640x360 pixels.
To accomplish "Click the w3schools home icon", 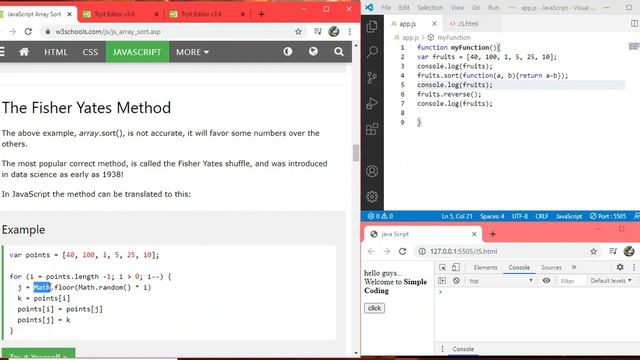I will click(24, 52).
